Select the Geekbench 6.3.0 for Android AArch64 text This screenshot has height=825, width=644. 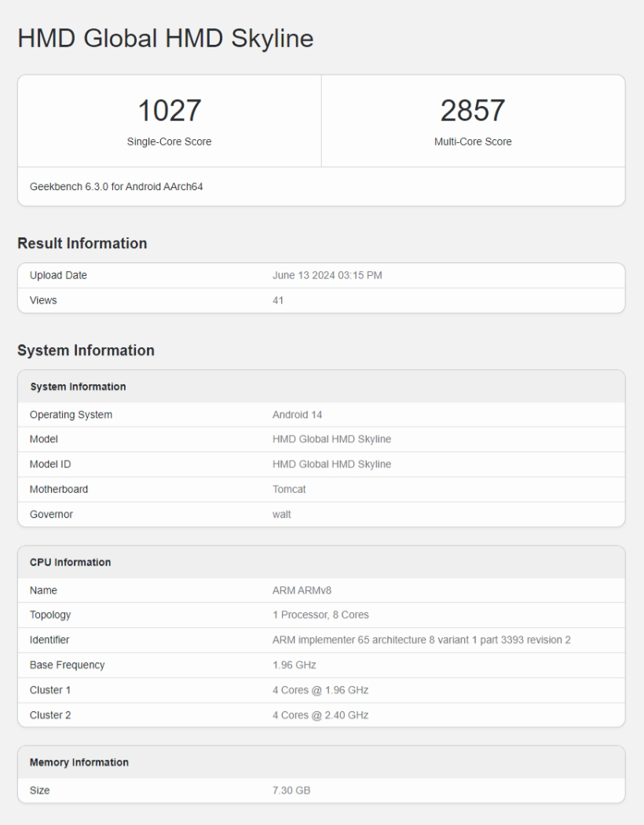click(116, 187)
